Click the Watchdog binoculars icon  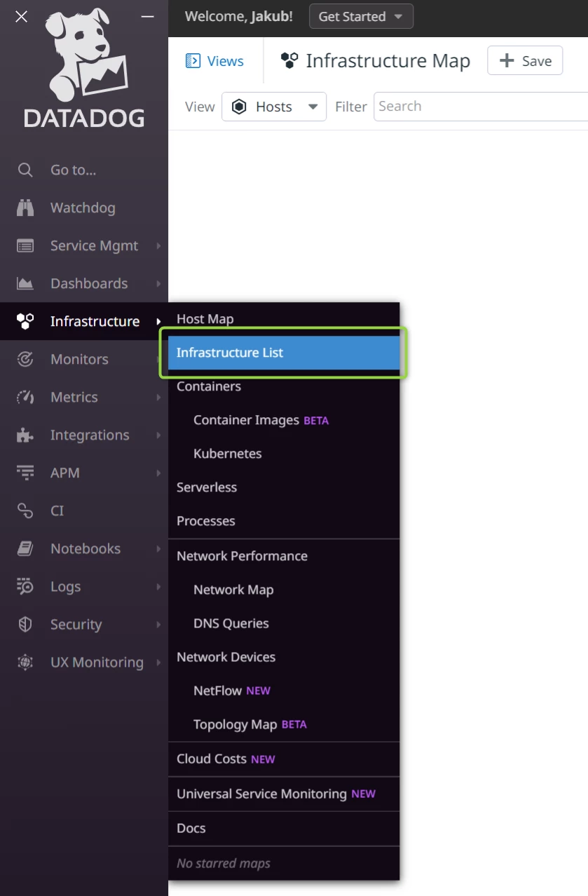point(25,208)
